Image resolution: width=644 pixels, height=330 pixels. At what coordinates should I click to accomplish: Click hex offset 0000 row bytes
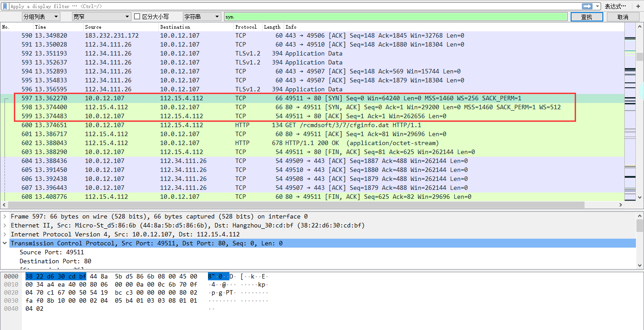[111, 276]
